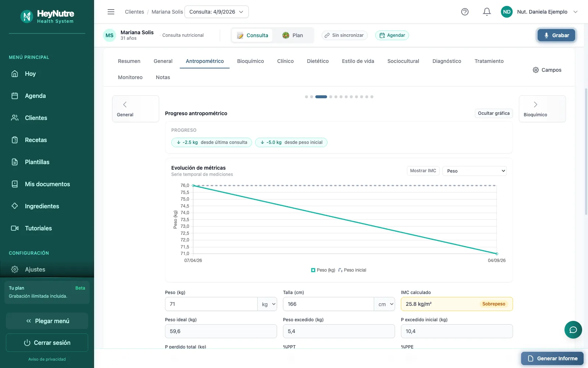Collapse sidebar with Plegar menú

47,321
